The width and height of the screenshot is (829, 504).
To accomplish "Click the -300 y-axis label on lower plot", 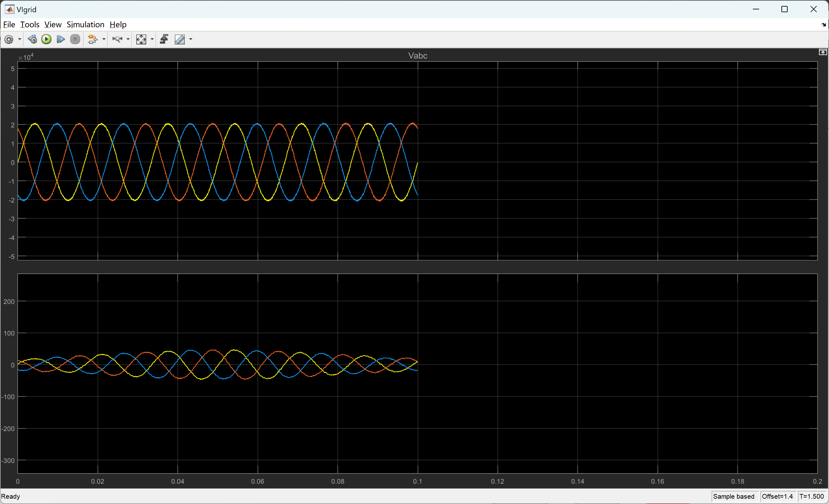I will pyautogui.click(x=8, y=460).
